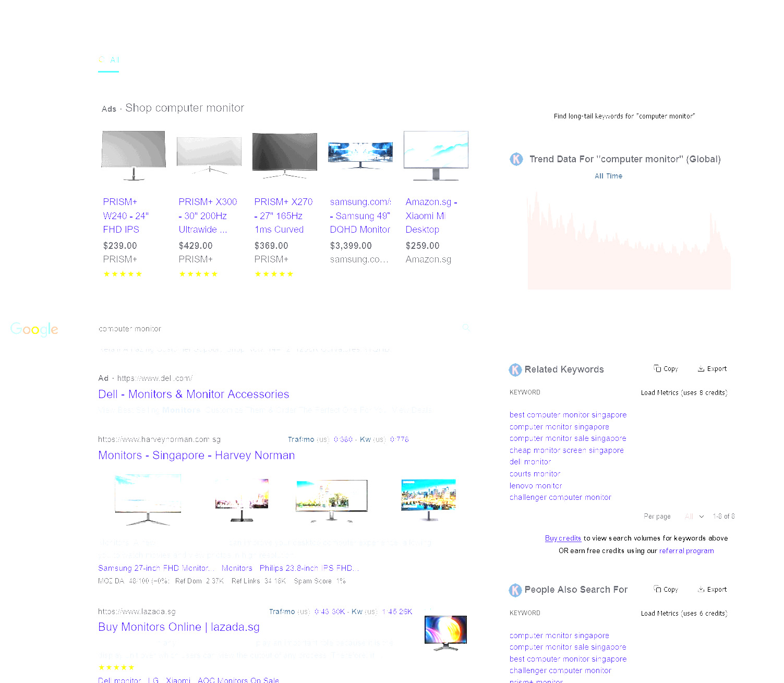Load Metrics for Related Keywords (8 credits)

click(684, 393)
